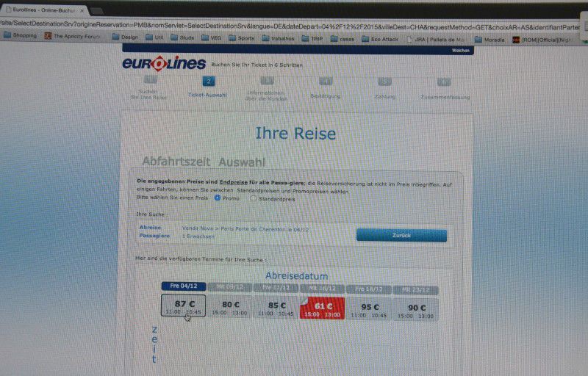Choose the 85 € fare
This screenshot has height=376, width=588.
tap(276, 308)
